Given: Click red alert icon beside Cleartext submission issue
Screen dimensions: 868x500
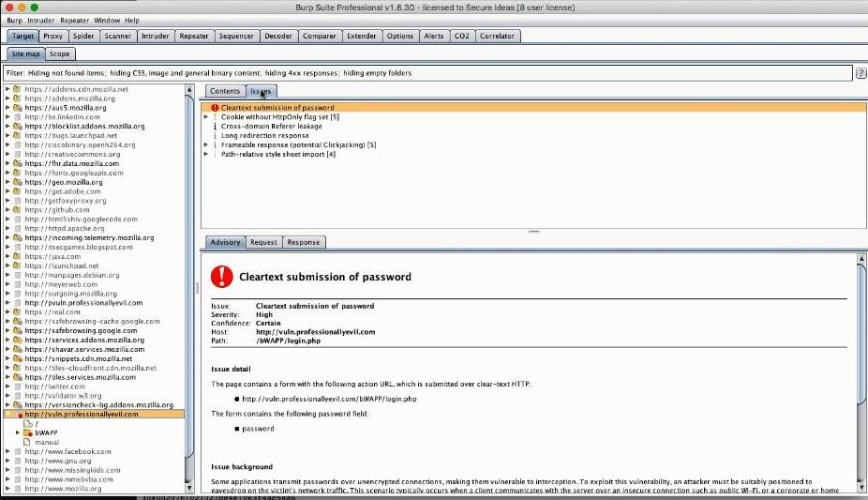Looking at the screenshot, I should (x=215, y=108).
